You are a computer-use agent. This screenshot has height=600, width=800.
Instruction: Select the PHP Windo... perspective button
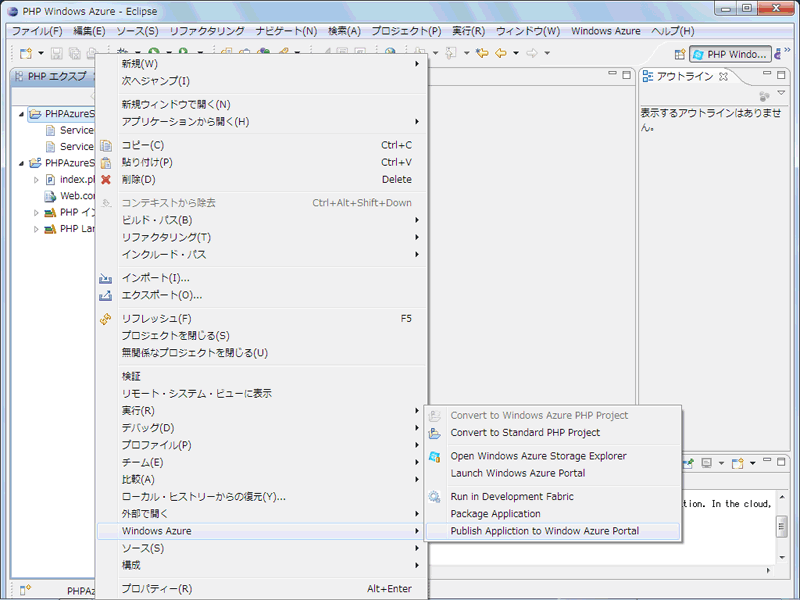click(x=730, y=54)
